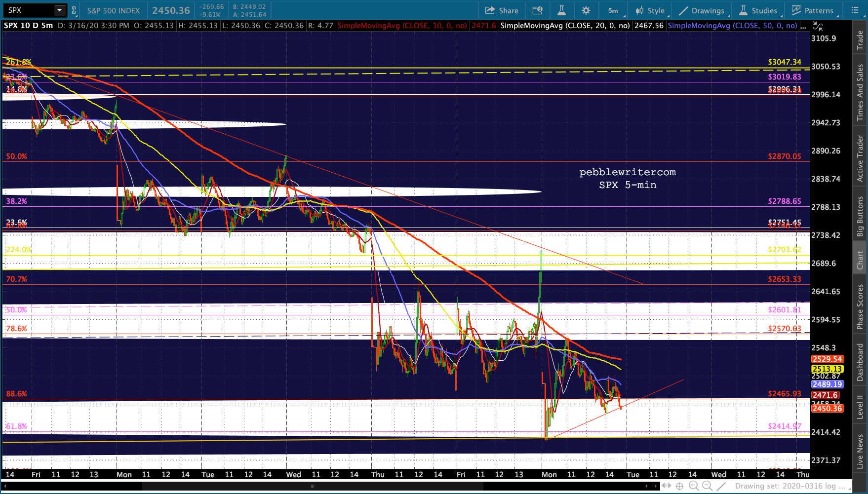
Task: Click the zoom in magnifier icon
Action: coord(694,486)
